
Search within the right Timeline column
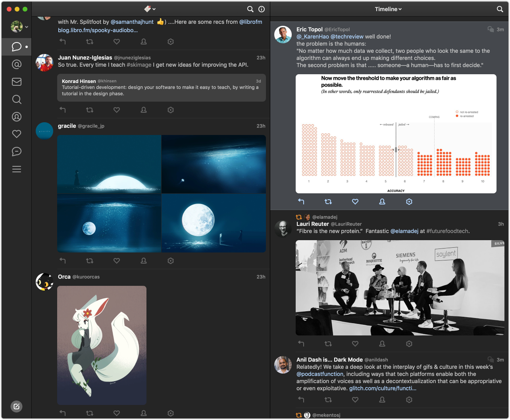500,9
